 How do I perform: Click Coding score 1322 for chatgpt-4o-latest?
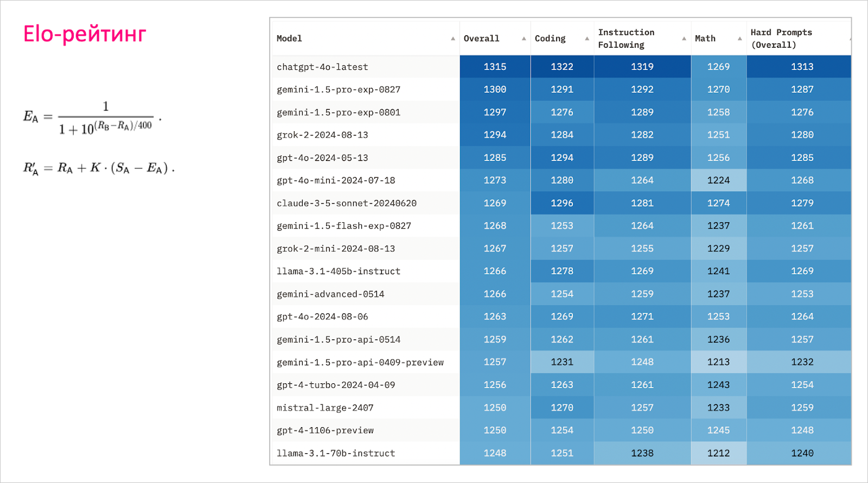pos(562,67)
